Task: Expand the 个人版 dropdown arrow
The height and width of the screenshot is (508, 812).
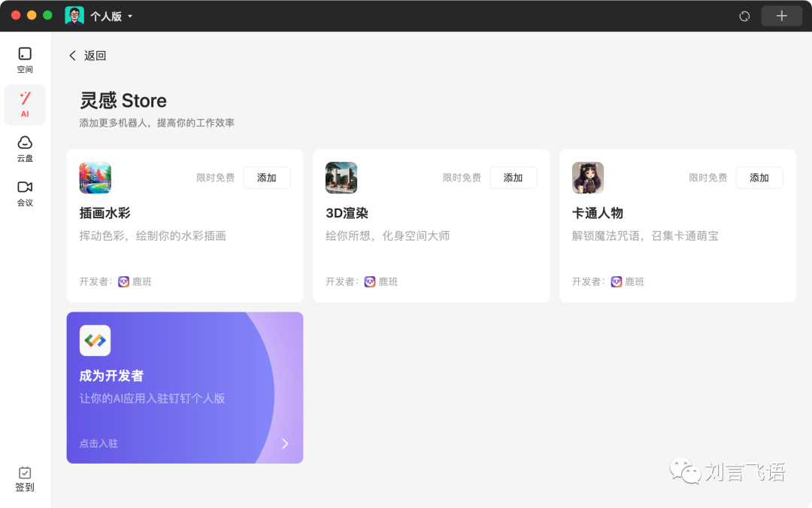Action: pyautogui.click(x=130, y=17)
